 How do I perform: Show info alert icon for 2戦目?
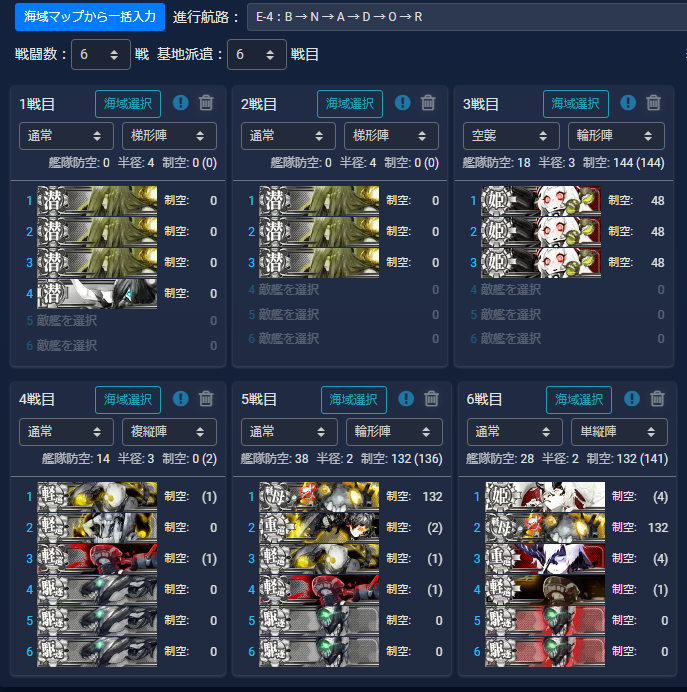(402, 103)
